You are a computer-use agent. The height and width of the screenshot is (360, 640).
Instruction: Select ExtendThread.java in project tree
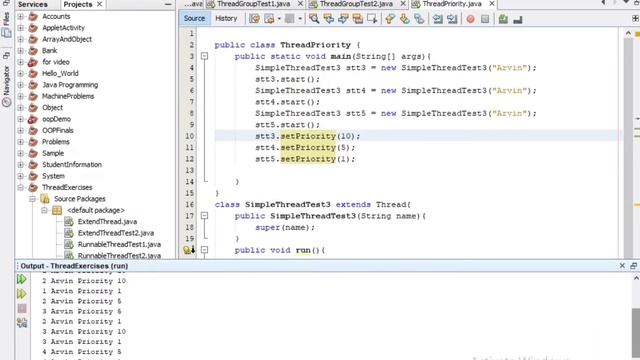(107, 222)
